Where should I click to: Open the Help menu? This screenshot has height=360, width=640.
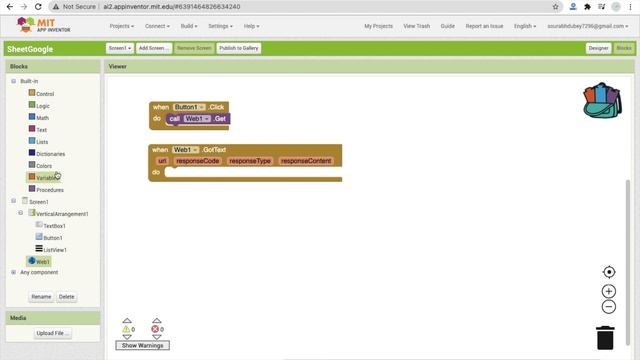(251, 26)
